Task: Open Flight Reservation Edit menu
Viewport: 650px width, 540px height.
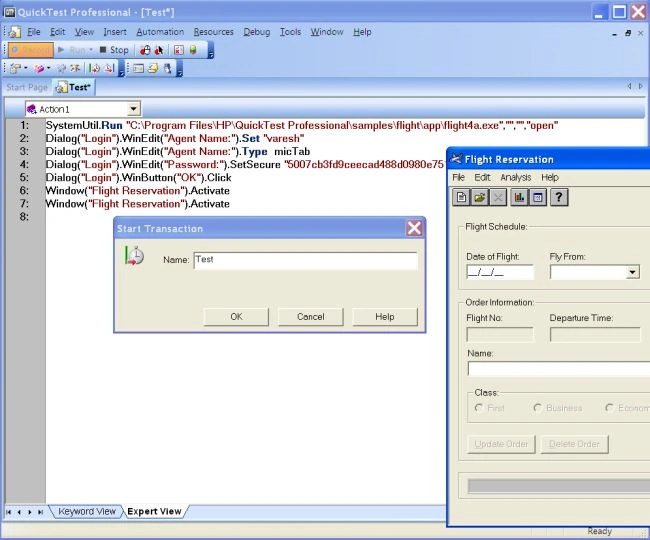Action: (482, 177)
